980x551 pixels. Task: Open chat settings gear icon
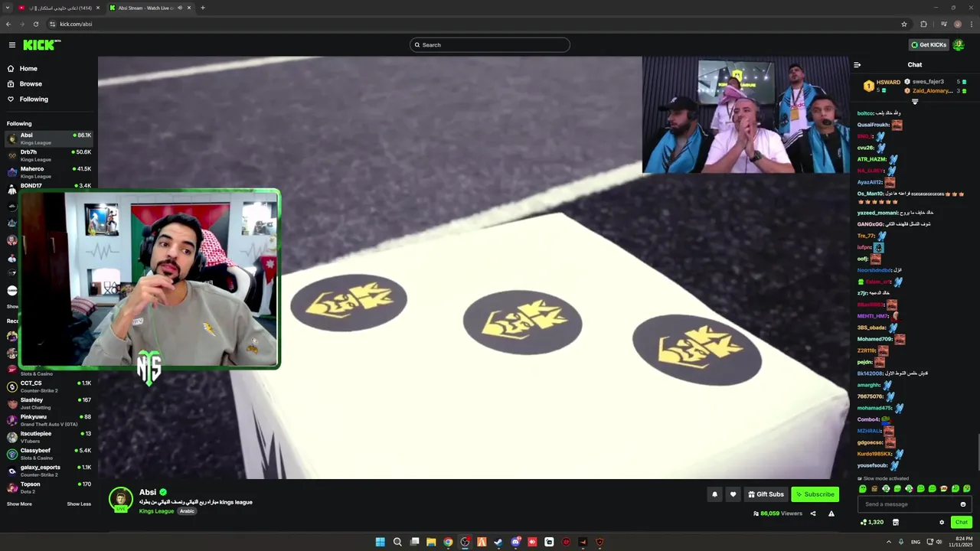point(942,523)
